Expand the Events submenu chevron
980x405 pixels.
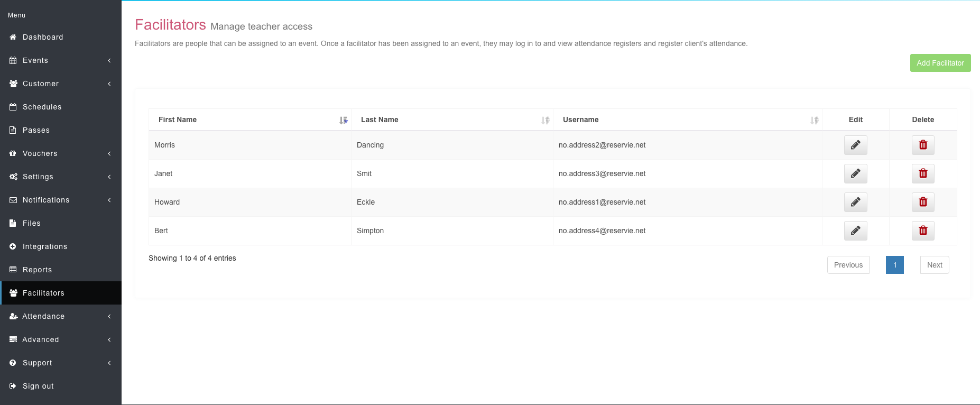(109, 60)
